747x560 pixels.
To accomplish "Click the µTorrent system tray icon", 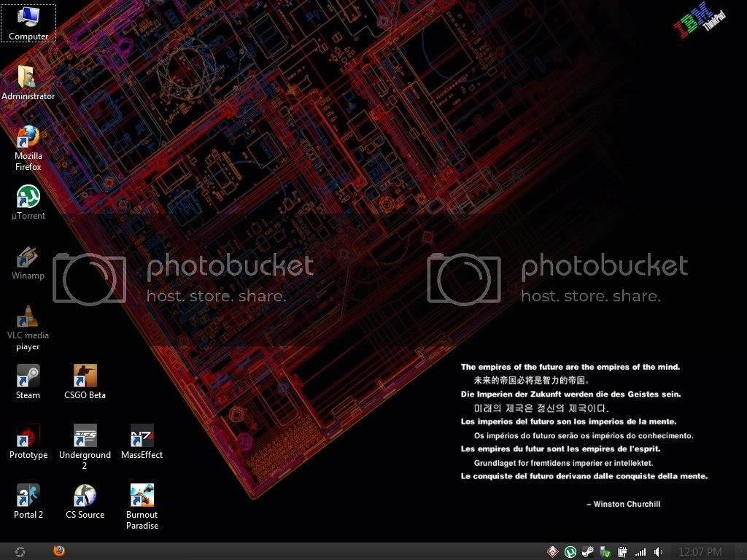I will [x=570, y=552].
